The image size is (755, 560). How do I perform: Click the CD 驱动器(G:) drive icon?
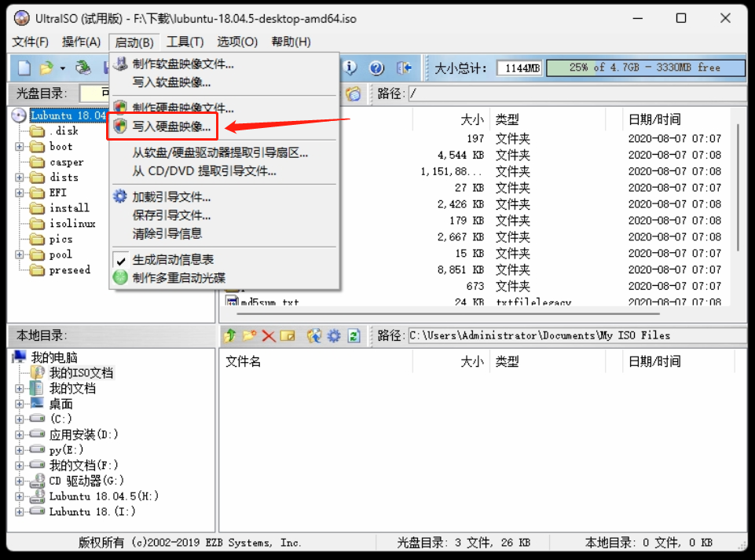pos(37,481)
